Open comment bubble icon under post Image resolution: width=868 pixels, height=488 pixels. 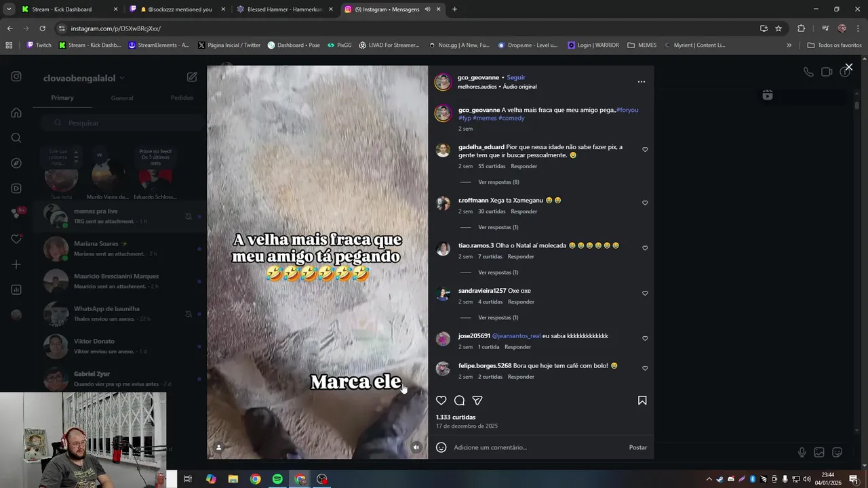[x=459, y=401]
